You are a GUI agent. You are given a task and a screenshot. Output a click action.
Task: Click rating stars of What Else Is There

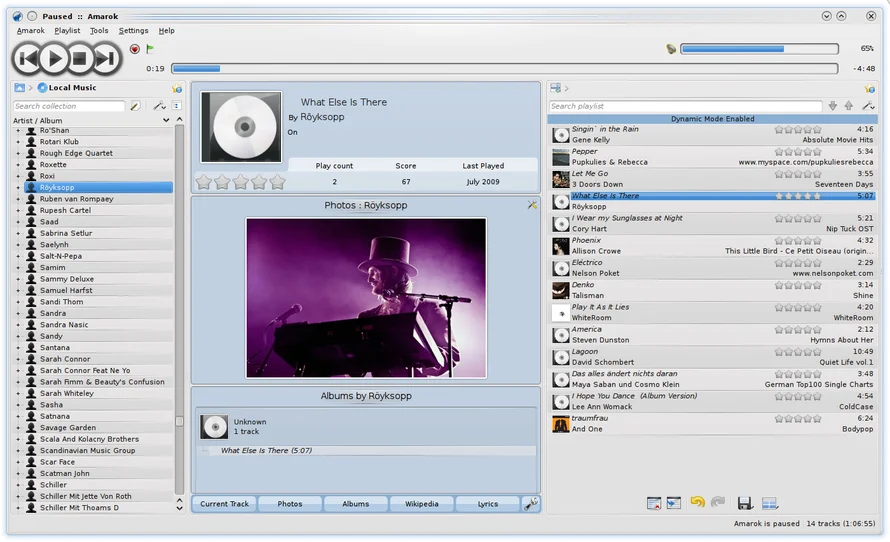coord(798,196)
